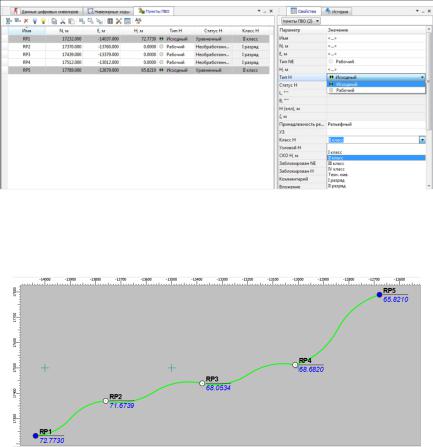Switch to the Нивелирные ходы tab
Viewport: 433px width, 447px height.
click(108, 11)
